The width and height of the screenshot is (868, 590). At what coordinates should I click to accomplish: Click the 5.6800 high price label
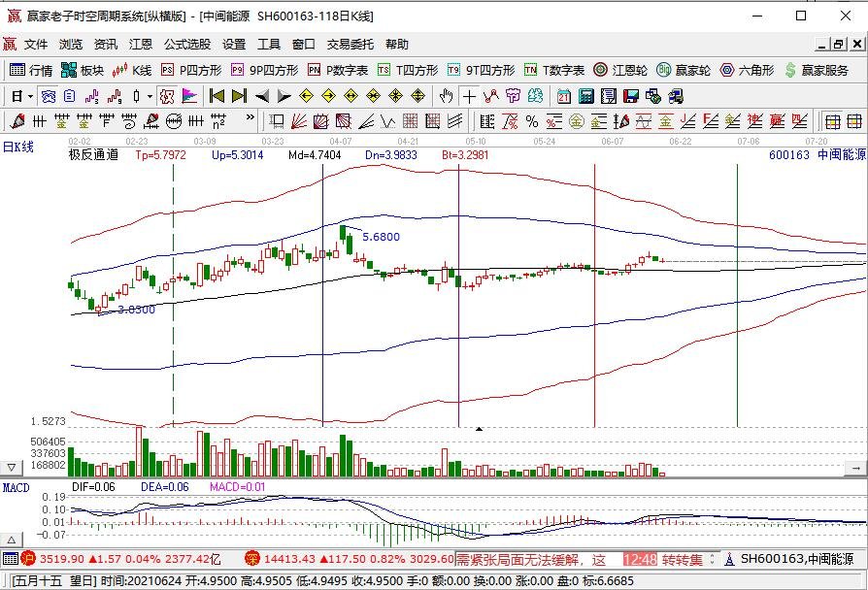381,237
